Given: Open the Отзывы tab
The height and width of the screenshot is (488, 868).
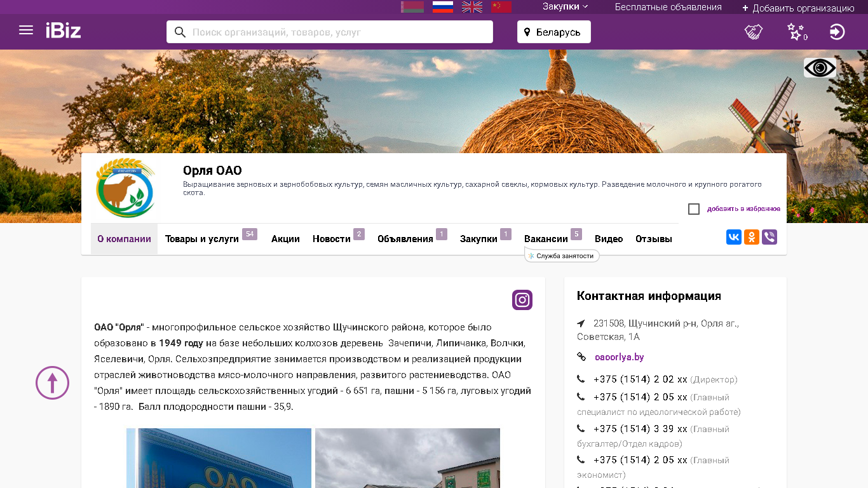Looking at the screenshot, I should click(x=654, y=239).
